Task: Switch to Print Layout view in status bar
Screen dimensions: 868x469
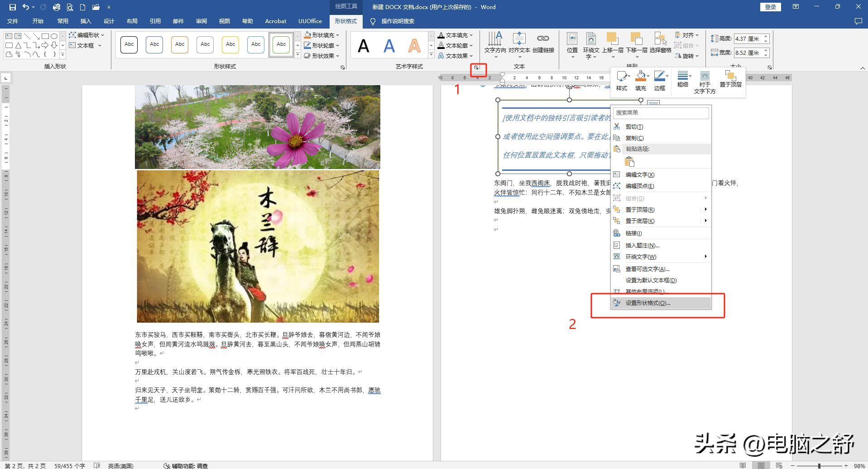Action: (761, 465)
